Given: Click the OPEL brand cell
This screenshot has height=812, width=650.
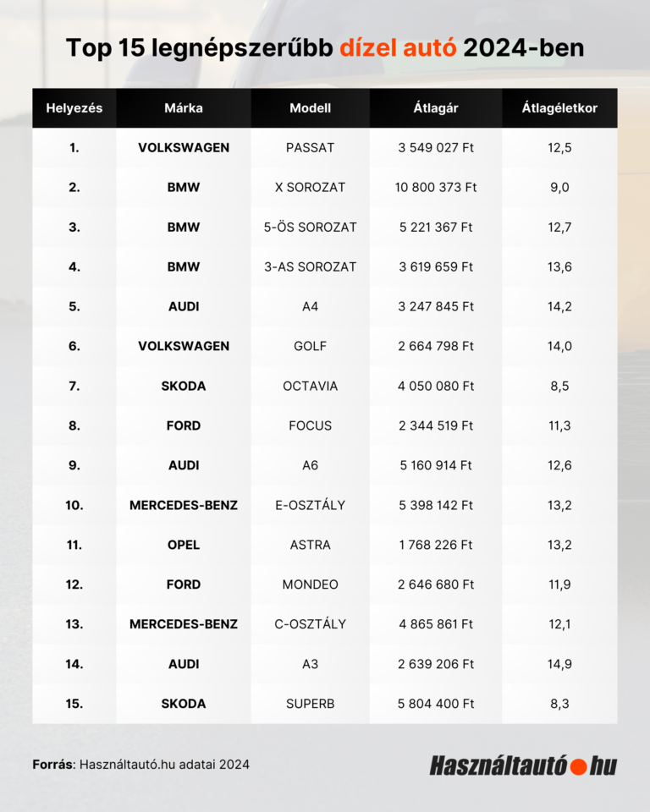Looking at the screenshot, I should point(184,545).
